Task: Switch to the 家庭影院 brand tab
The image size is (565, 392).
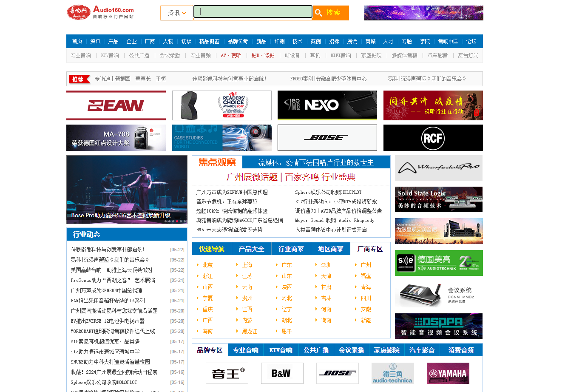Action: tap(386, 350)
